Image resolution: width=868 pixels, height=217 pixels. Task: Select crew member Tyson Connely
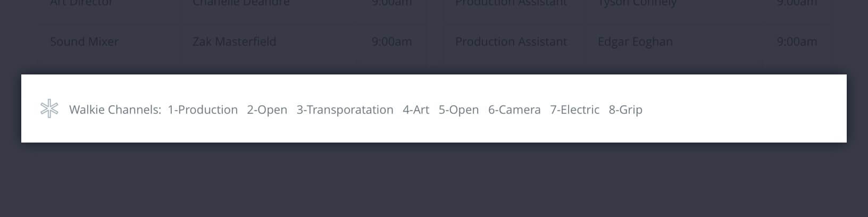[637, 3]
